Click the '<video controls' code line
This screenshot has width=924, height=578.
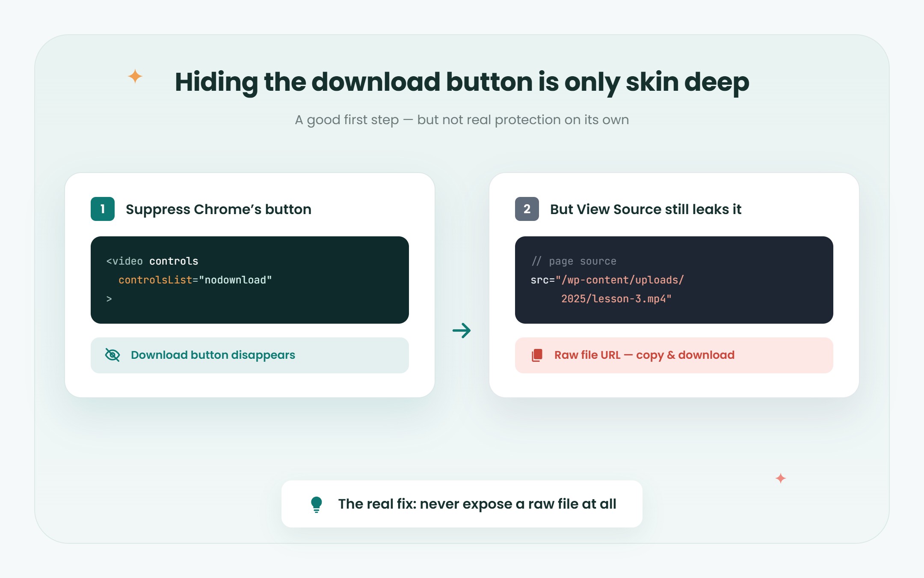point(152,261)
